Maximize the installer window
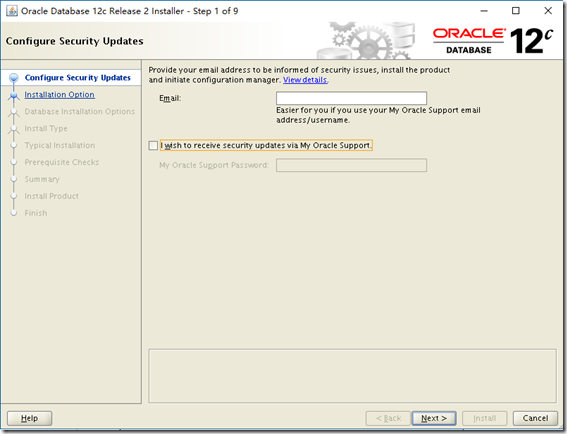The height and width of the screenshot is (434, 567). pos(516,11)
